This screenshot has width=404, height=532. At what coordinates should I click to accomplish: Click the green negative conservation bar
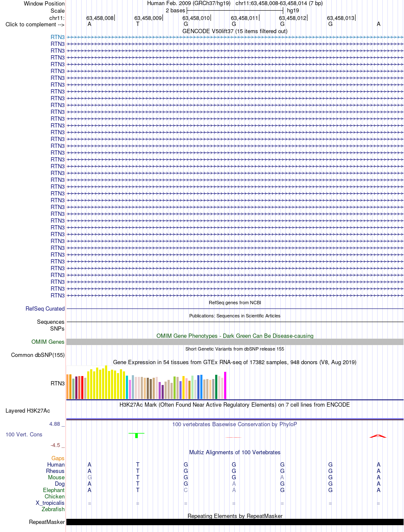click(x=137, y=436)
